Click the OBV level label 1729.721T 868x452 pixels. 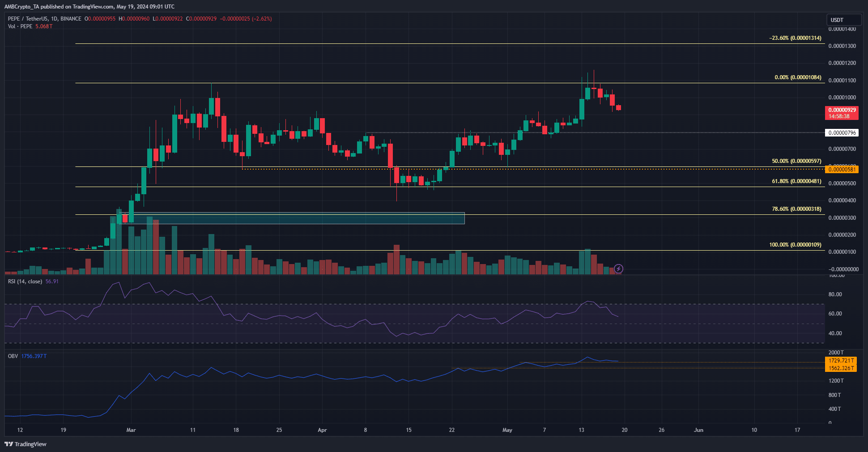coord(841,360)
